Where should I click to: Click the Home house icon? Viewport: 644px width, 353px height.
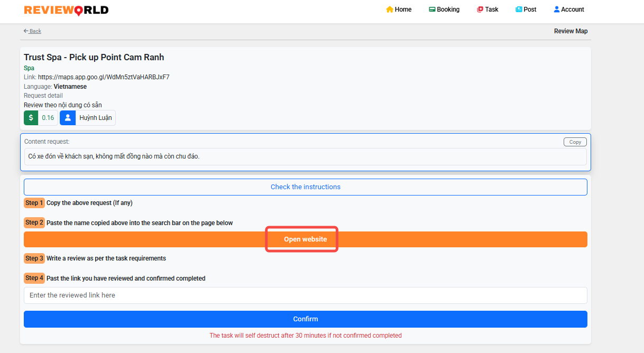point(390,10)
